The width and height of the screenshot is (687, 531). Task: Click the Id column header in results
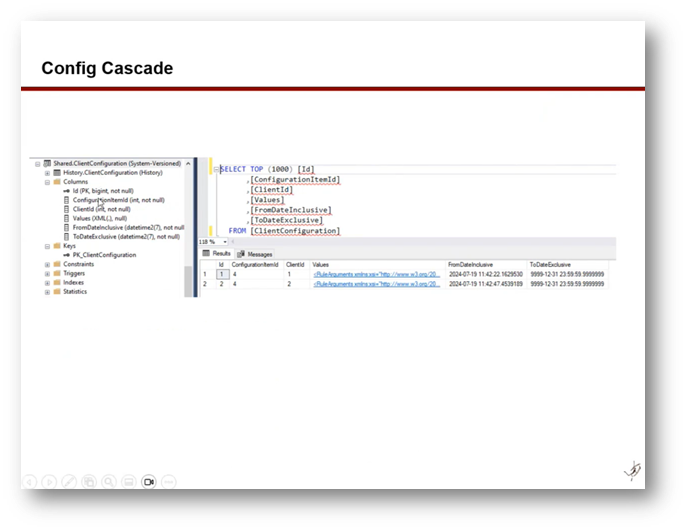click(x=221, y=265)
